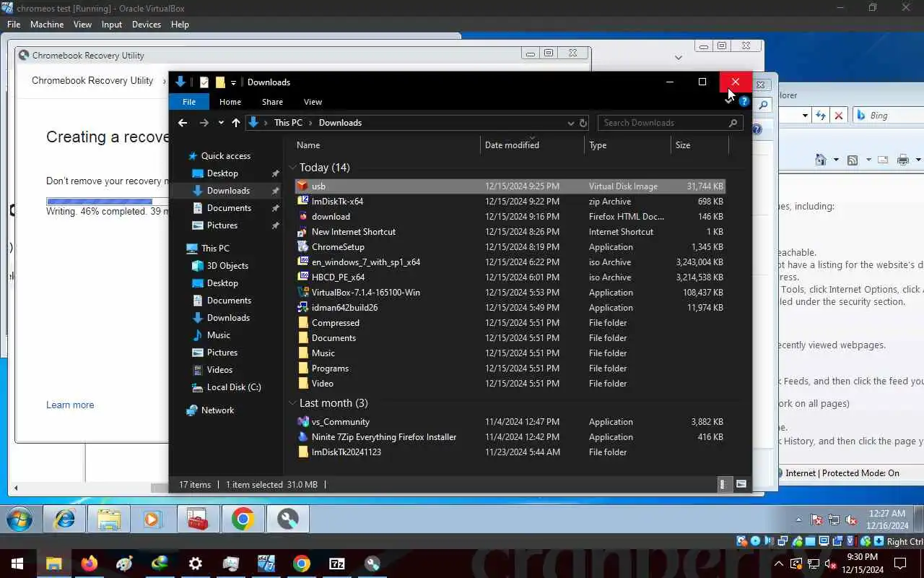Open Google Chrome in Windows 7 taskbar

[x=243, y=519]
